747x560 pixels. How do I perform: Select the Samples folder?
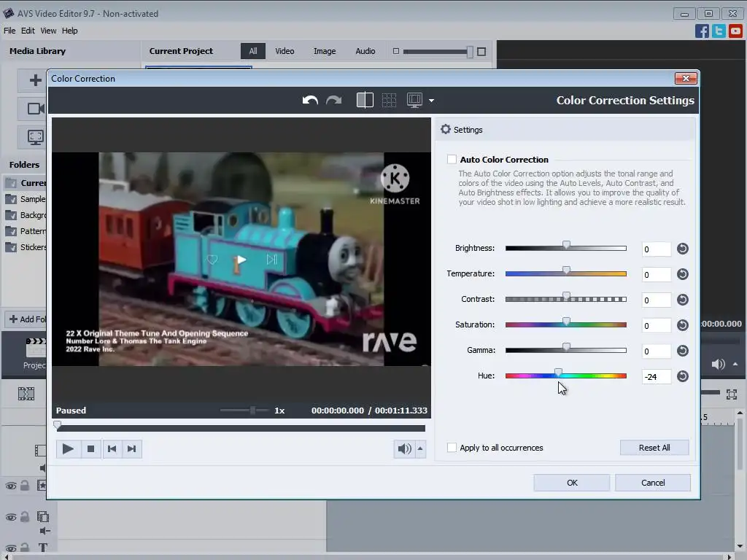[x=26, y=199]
